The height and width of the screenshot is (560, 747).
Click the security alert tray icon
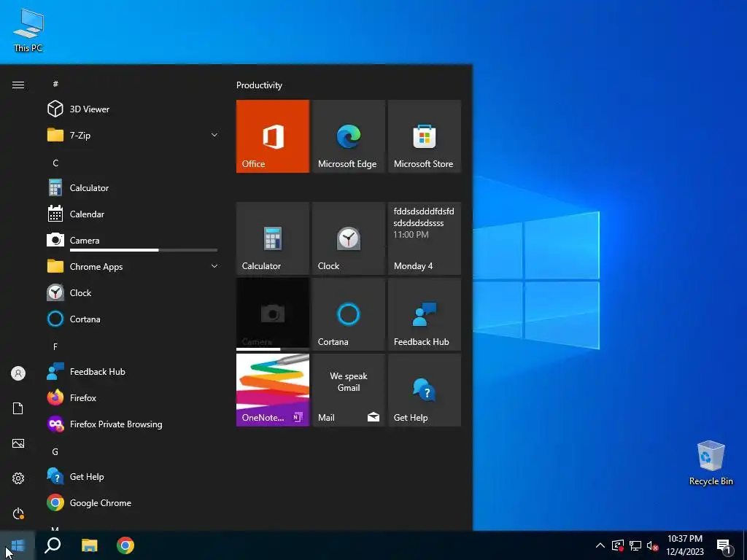[x=618, y=545]
